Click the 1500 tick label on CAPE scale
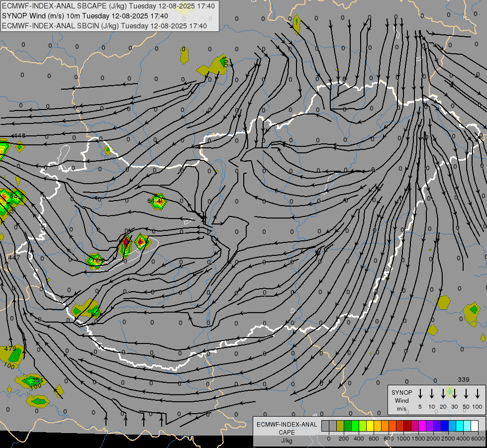This screenshot has height=448, width=487. point(418,439)
